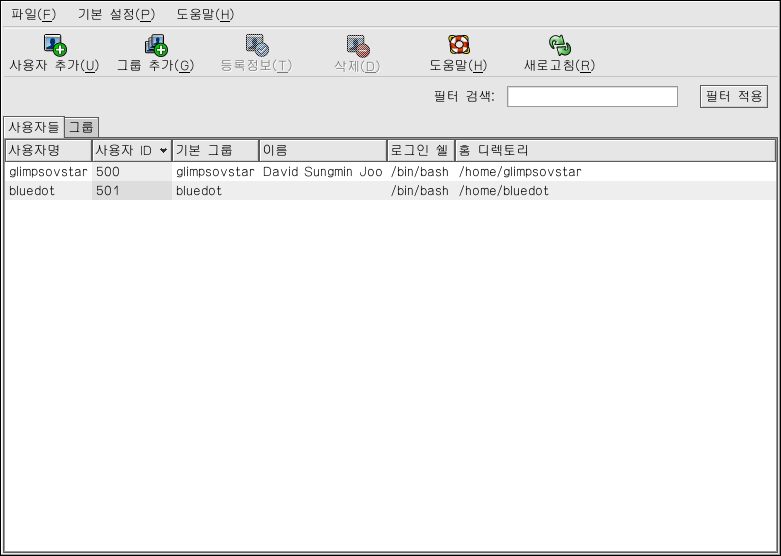Screen dimensions: 781x556
Task: Open help via 도움말 lifebuoy icon
Action: coord(458,45)
